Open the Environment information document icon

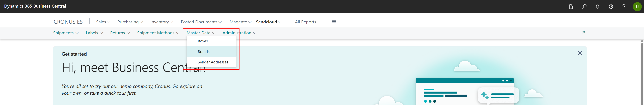(571, 7)
